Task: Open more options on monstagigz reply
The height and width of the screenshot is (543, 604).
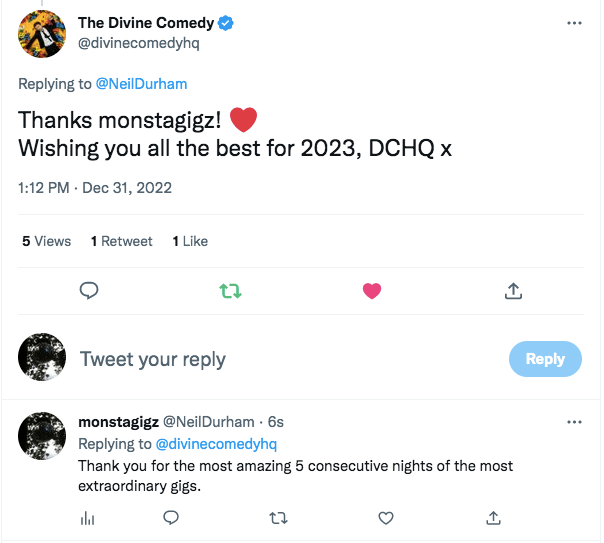Action: tap(574, 422)
